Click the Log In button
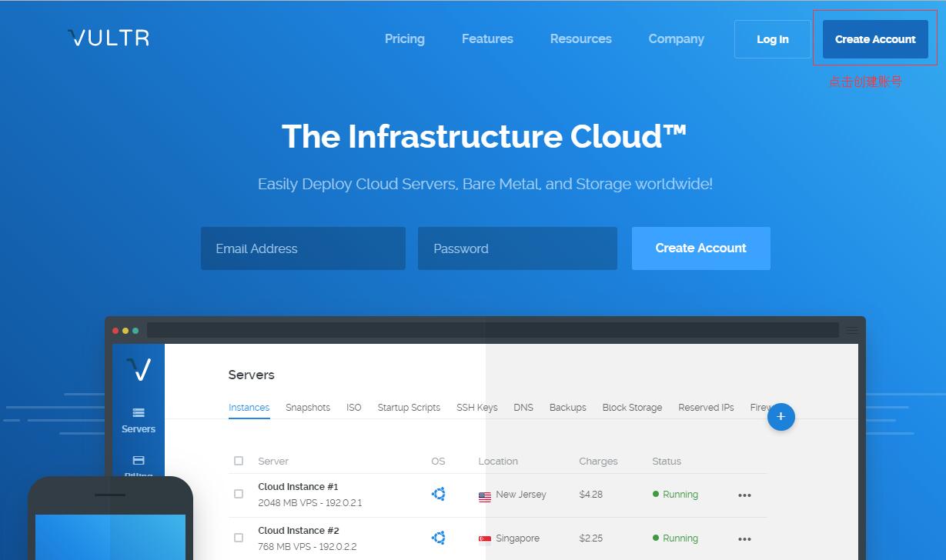Image resolution: width=946 pixels, height=560 pixels. point(772,38)
